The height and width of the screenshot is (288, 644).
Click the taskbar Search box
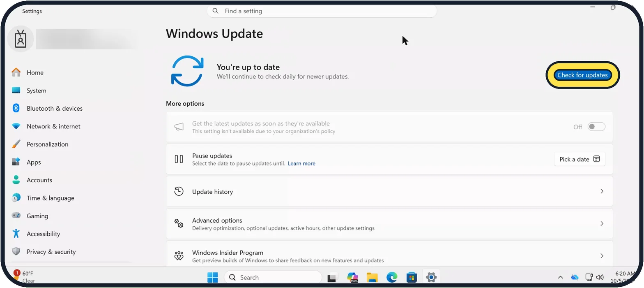[x=273, y=278]
